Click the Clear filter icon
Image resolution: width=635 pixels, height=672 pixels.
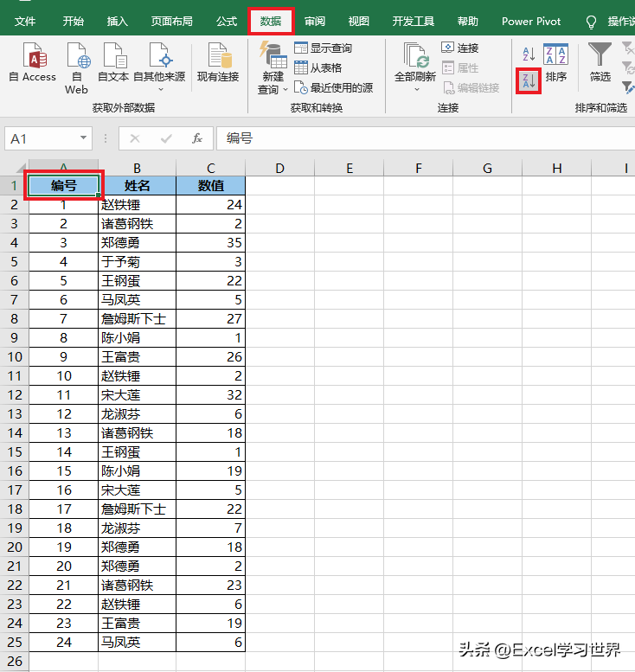(x=628, y=48)
